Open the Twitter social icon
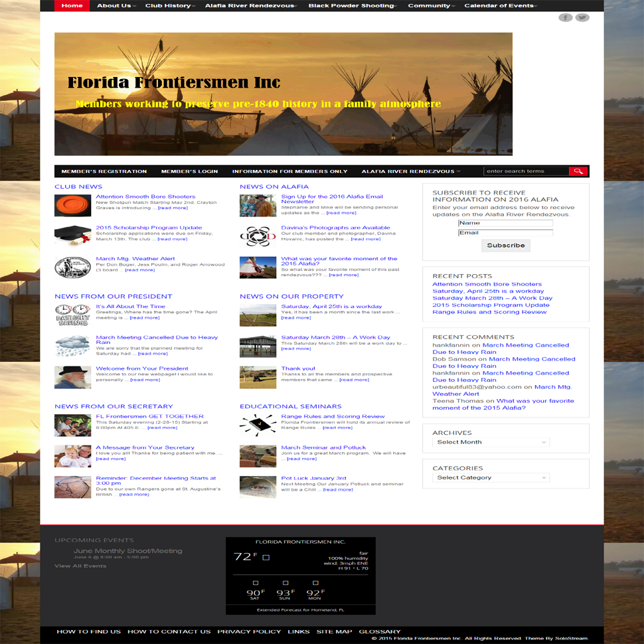 pyautogui.click(x=582, y=18)
